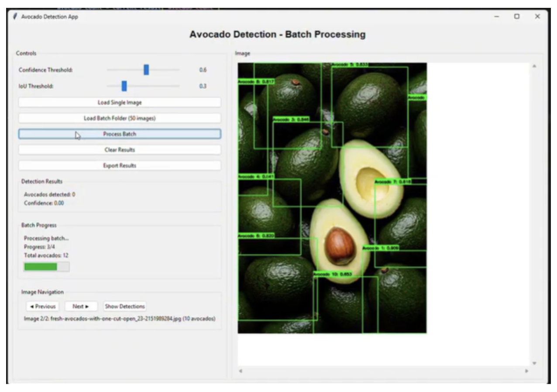Go to the Previous image

(x=41, y=306)
